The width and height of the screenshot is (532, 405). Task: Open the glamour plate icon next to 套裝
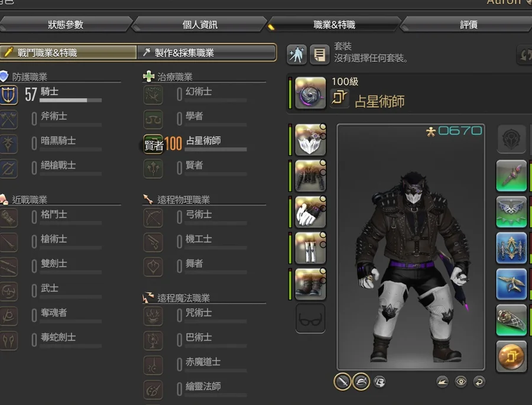coord(297,54)
